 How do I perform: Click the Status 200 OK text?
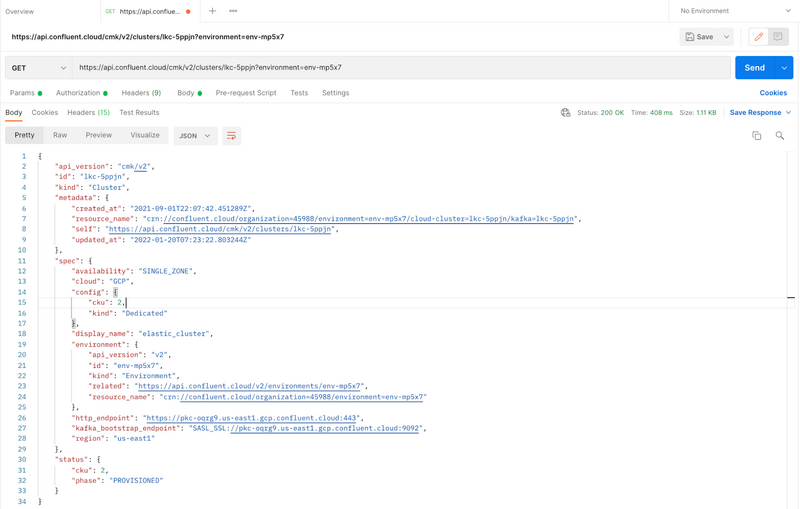pyautogui.click(x=601, y=113)
